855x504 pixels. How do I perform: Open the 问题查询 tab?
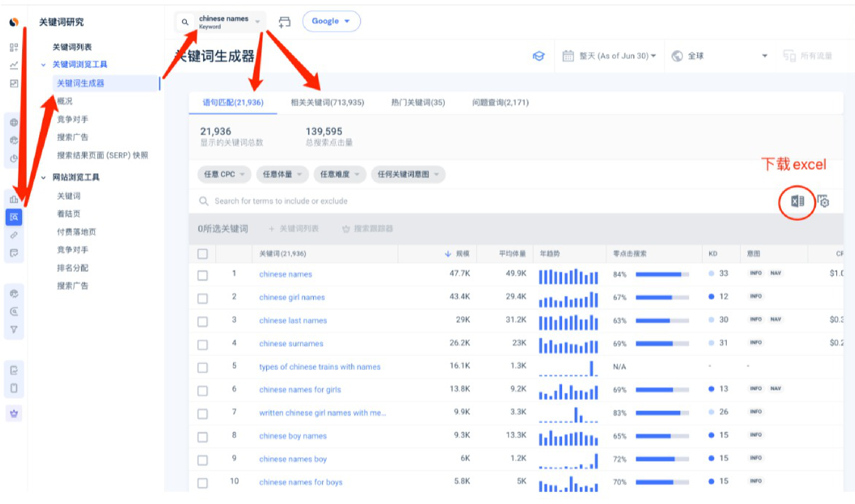click(x=500, y=102)
